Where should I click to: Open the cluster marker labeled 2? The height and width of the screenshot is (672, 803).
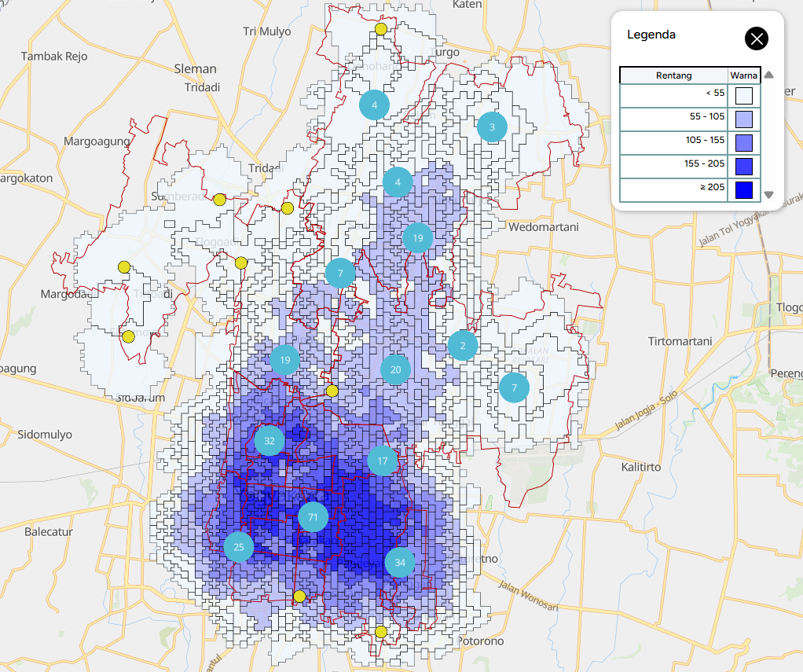463,346
